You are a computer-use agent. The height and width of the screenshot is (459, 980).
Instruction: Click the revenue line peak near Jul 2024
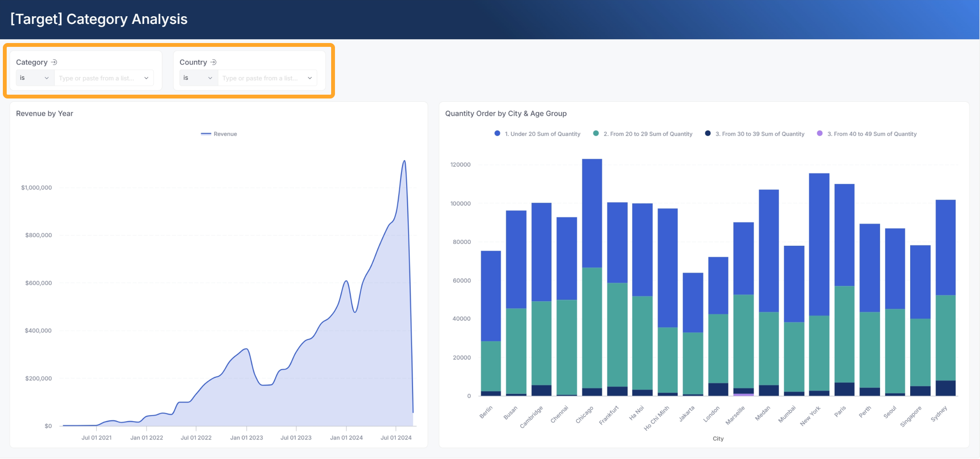pos(405,161)
